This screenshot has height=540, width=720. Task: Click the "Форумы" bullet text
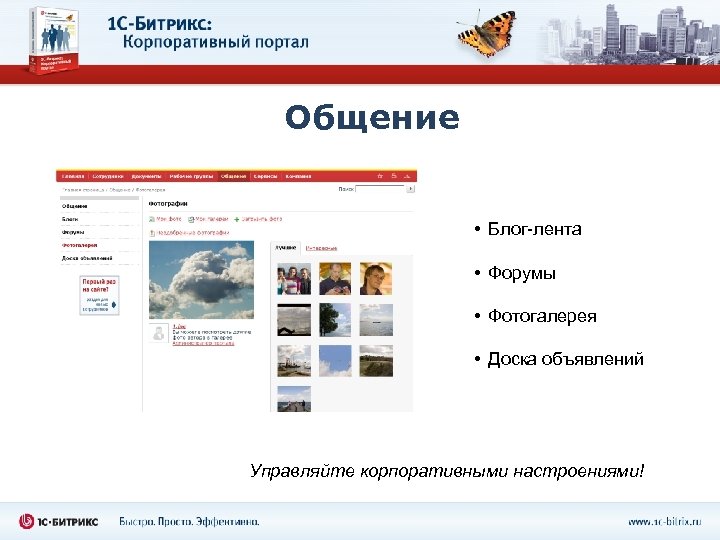pos(522,273)
